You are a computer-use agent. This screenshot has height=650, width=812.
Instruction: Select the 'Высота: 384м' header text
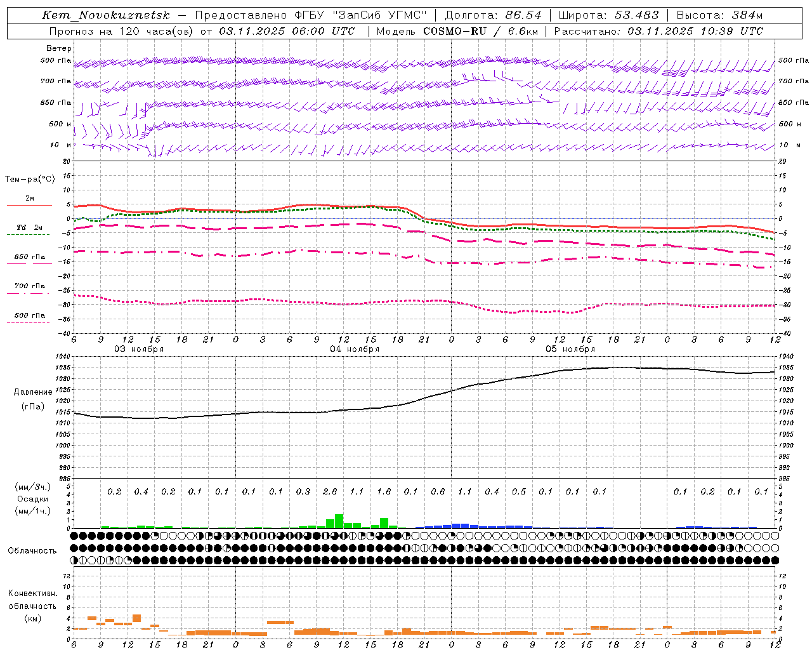click(719, 15)
